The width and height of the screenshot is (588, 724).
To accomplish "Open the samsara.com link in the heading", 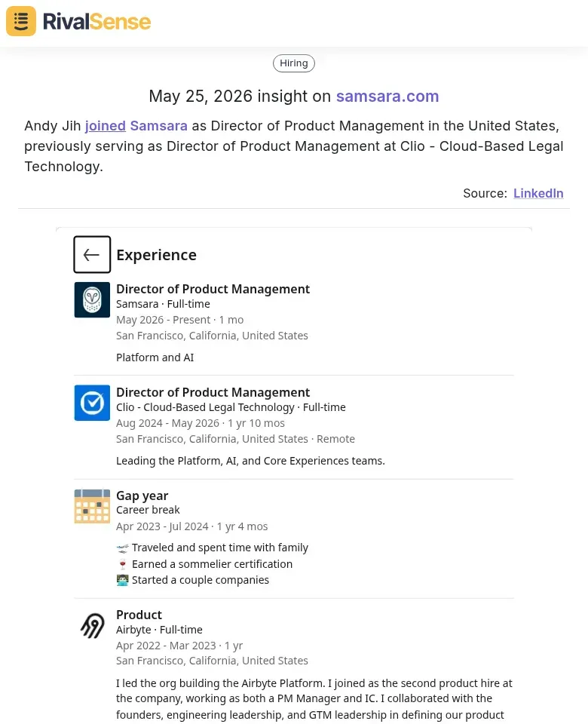I will coord(387,96).
